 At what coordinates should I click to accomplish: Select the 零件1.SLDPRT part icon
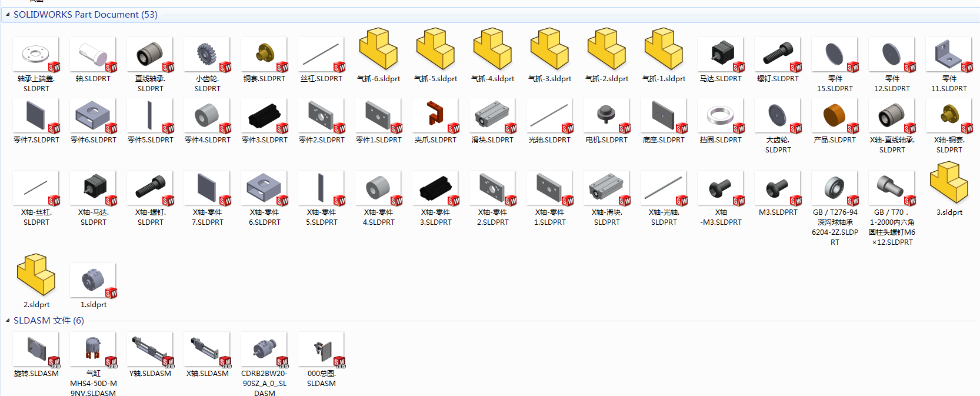[x=379, y=116]
